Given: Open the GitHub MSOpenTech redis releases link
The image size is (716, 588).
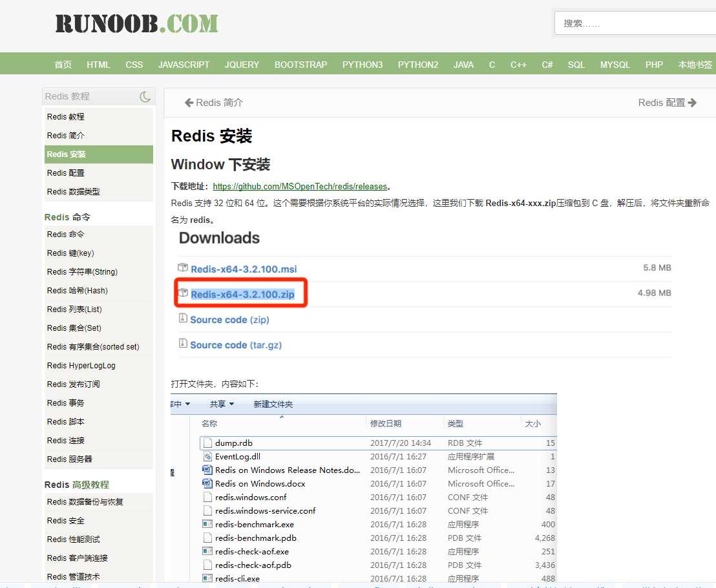Looking at the screenshot, I should 300,186.
